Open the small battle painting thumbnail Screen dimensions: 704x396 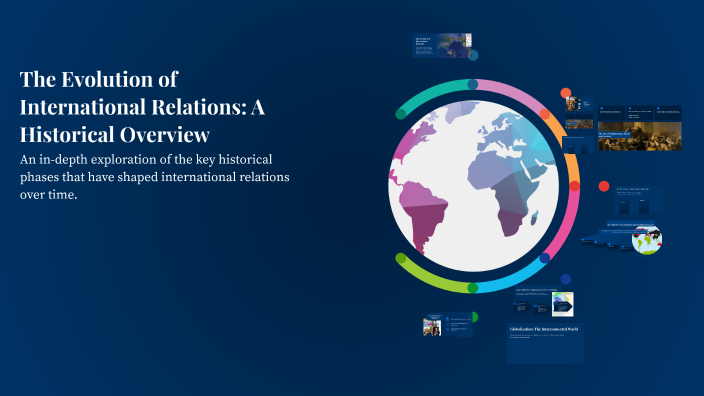pyautogui.click(x=579, y=121)
